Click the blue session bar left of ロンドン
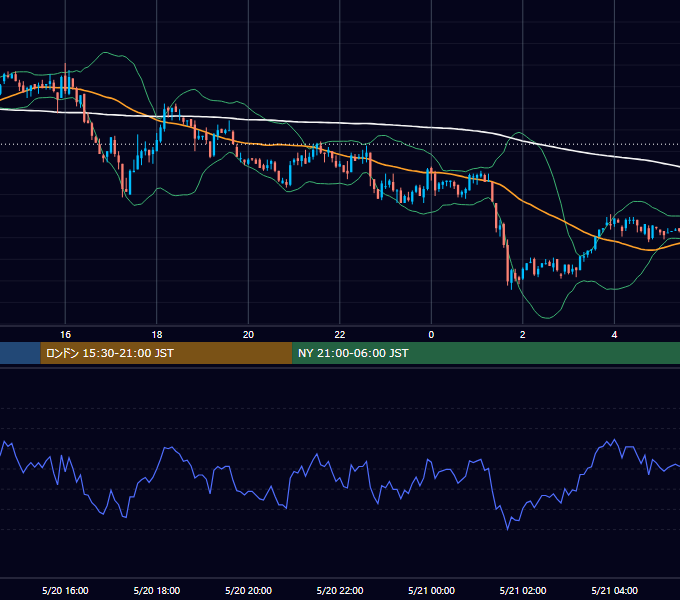This screenshot has width=680, height=600. (x=20, y=353)
